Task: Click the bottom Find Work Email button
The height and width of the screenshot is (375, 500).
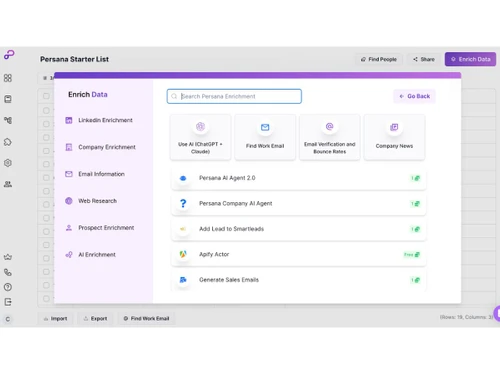Action: (x=146, y=318)
